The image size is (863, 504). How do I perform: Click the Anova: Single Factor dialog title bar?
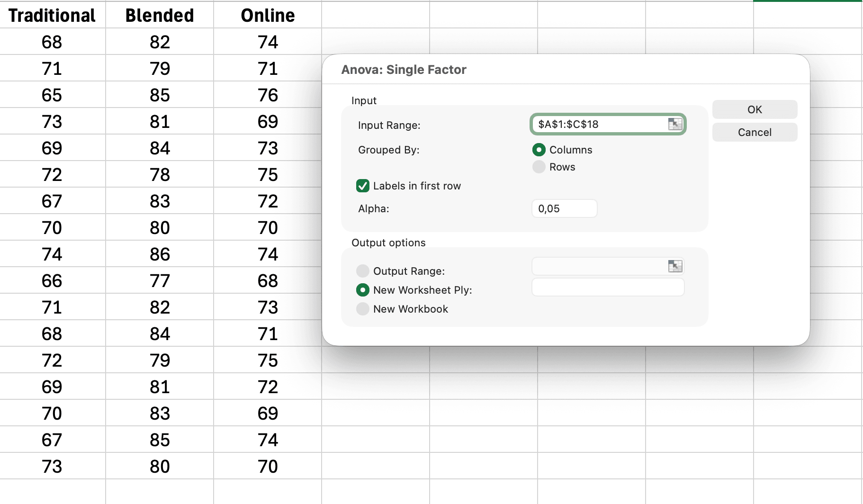(x=403, y=69)
